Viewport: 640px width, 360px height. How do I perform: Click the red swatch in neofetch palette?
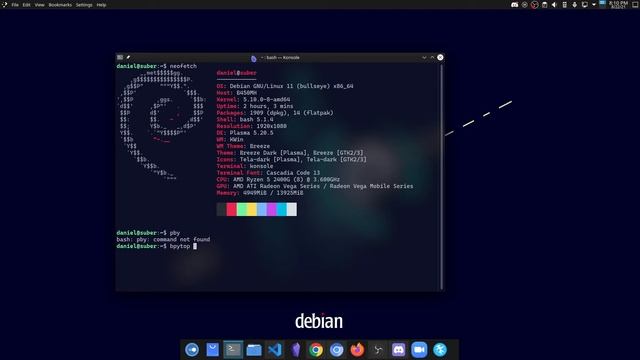(231, 209)
